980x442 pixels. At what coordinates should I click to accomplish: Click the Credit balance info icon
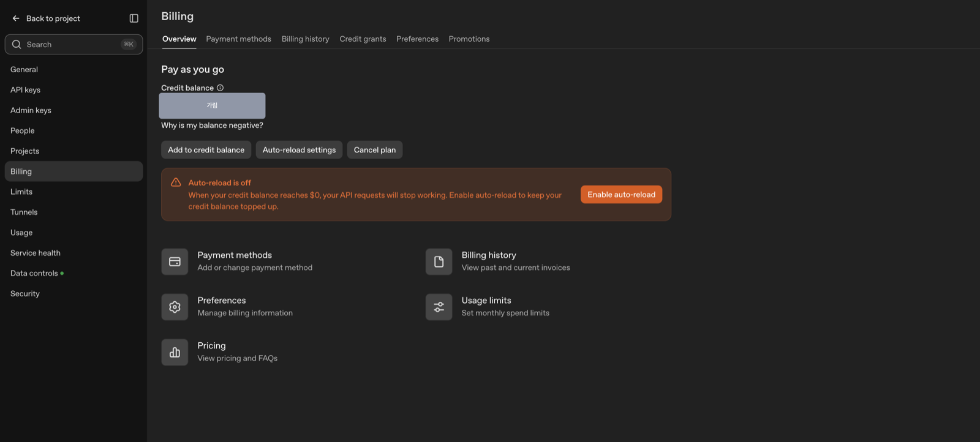[x=220, y=88]
